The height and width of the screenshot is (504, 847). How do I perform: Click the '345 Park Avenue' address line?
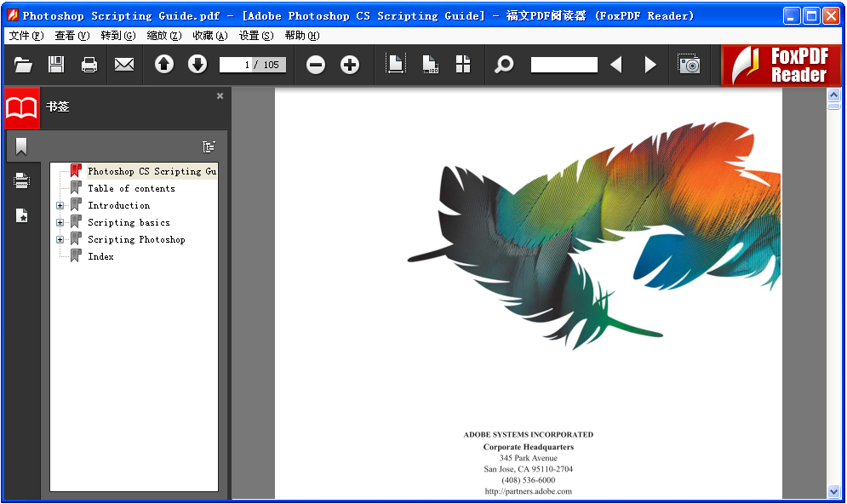pos(529,458)
